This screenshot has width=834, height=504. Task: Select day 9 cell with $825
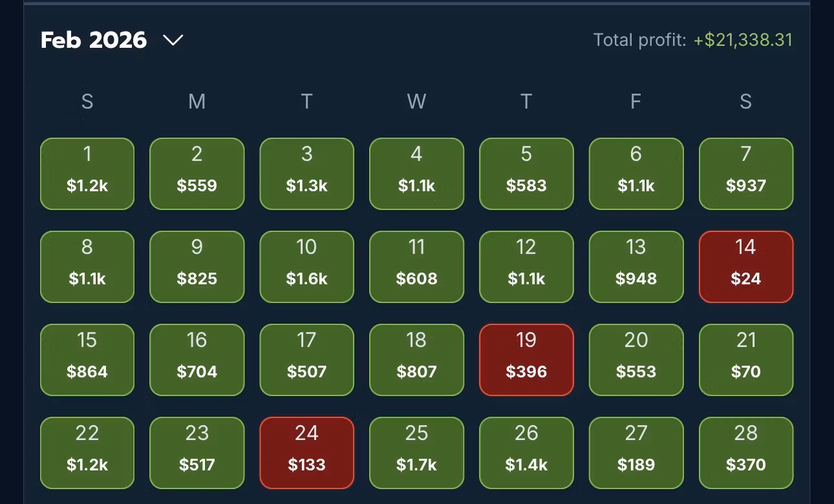(197, 267)
